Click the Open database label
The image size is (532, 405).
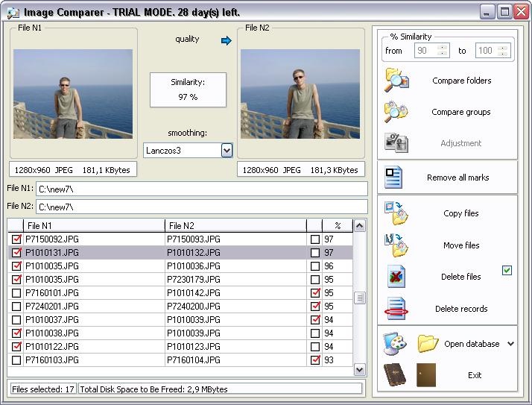[472, 344]
